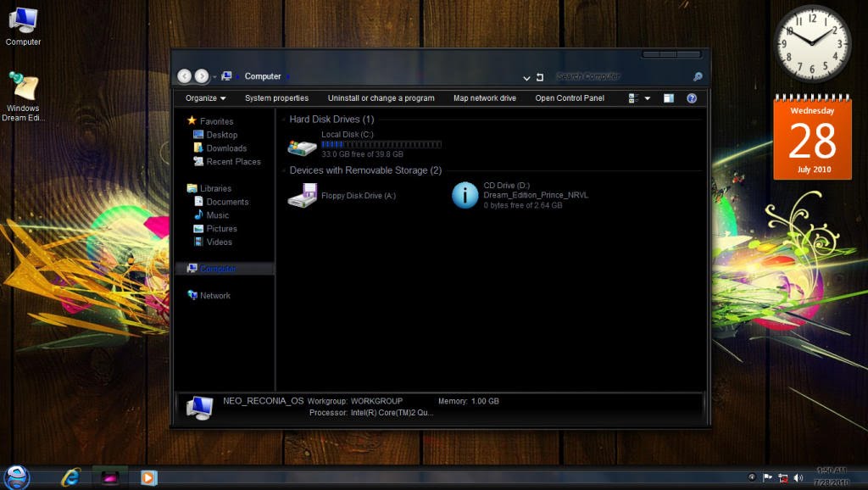Open the volume speaker icon in the tray
Screen dimensions: 868x490
(798, 476)
